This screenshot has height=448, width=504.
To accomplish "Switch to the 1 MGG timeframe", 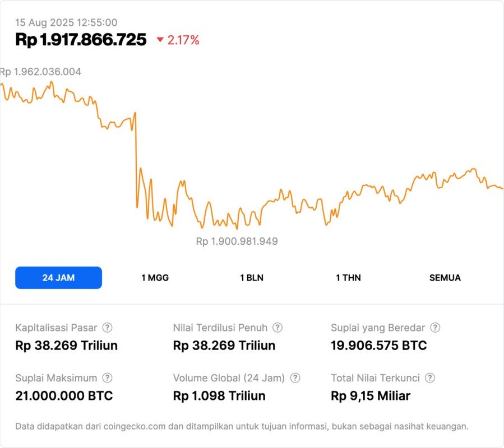I will click(x=155, y=277).
